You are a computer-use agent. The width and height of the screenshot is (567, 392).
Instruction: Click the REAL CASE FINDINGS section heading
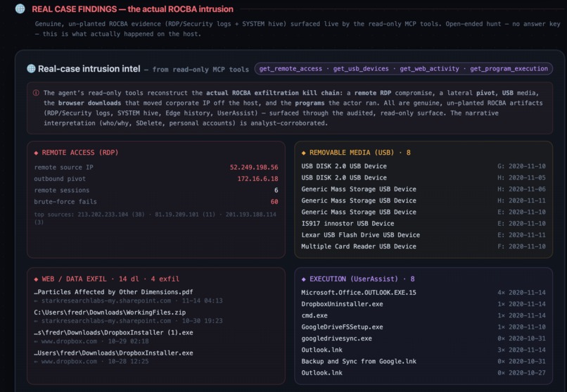(132, 9)
